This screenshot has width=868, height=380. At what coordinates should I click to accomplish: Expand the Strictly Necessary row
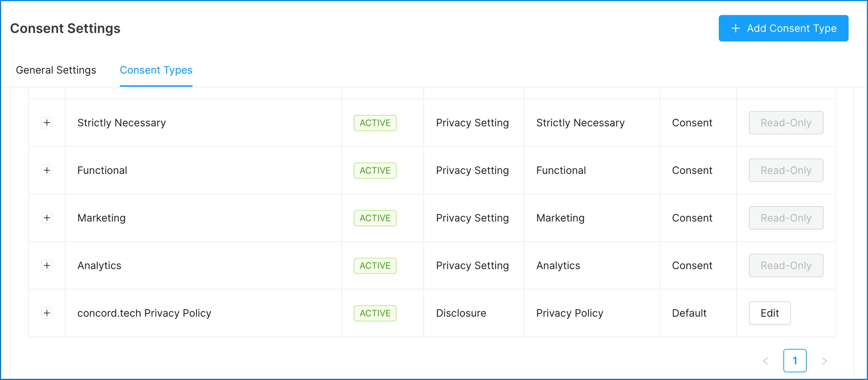tap(47, 123)
